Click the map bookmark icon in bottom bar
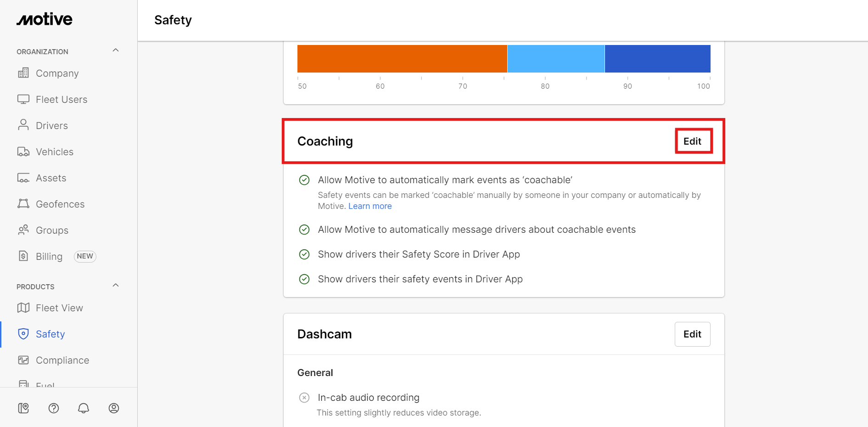The height and width of the screenshot is (427, 868). tap(23, 408)
